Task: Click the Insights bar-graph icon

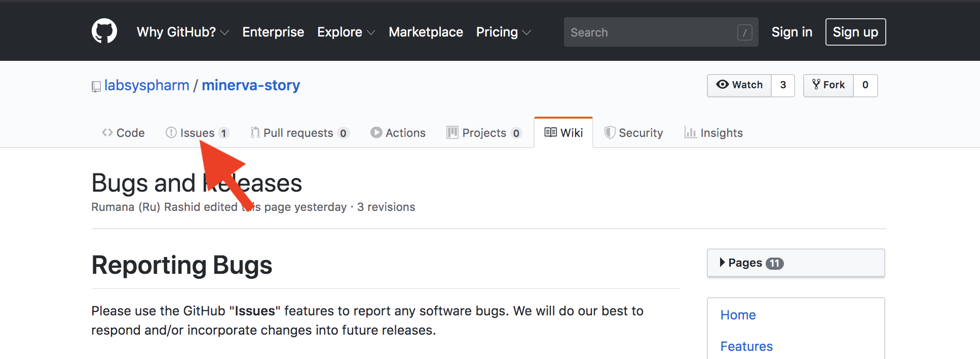Action: click(x=690, y=132)
